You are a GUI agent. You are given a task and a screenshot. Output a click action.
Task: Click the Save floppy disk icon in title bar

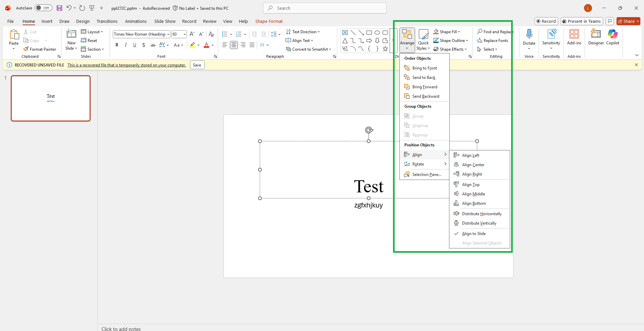pyautogui.click(x=59, y=8)
